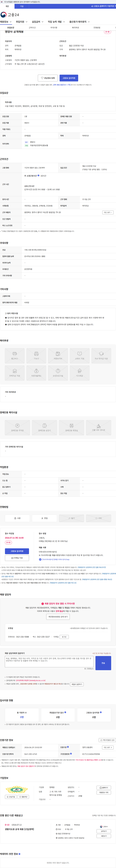Select the 자녀 학자금 지원 welfare icon
Screen dimensions: 116x868
(101, 356)
